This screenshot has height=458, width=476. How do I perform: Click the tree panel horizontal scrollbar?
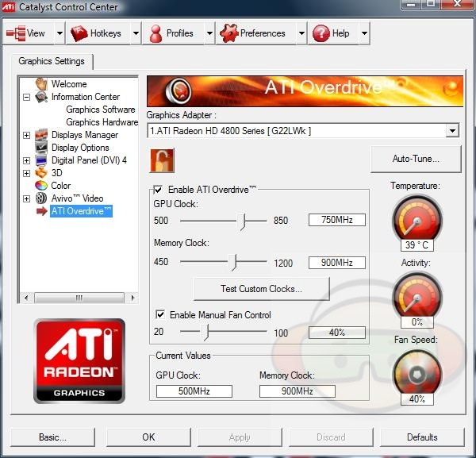(x=79, y=298)
